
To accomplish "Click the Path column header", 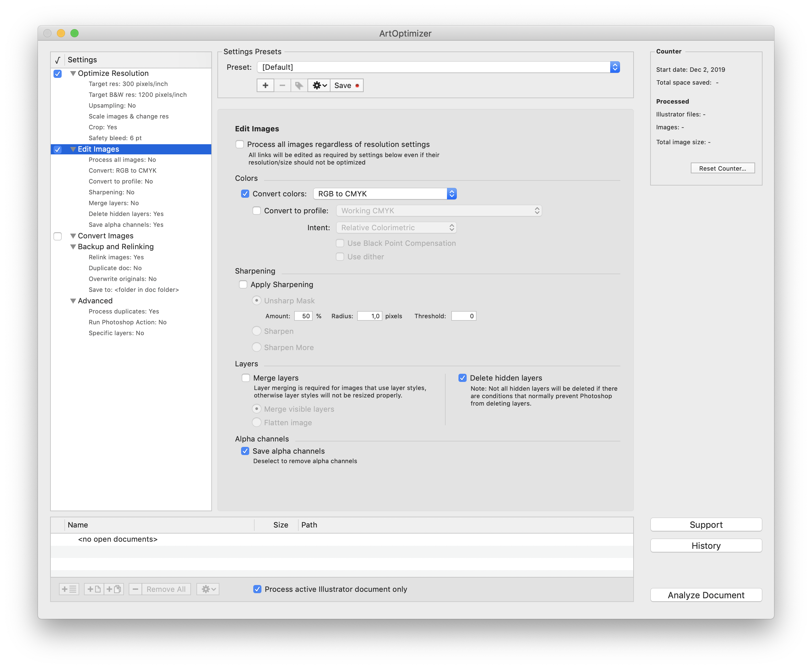I will pyautogui.click(x=466, y=525).
